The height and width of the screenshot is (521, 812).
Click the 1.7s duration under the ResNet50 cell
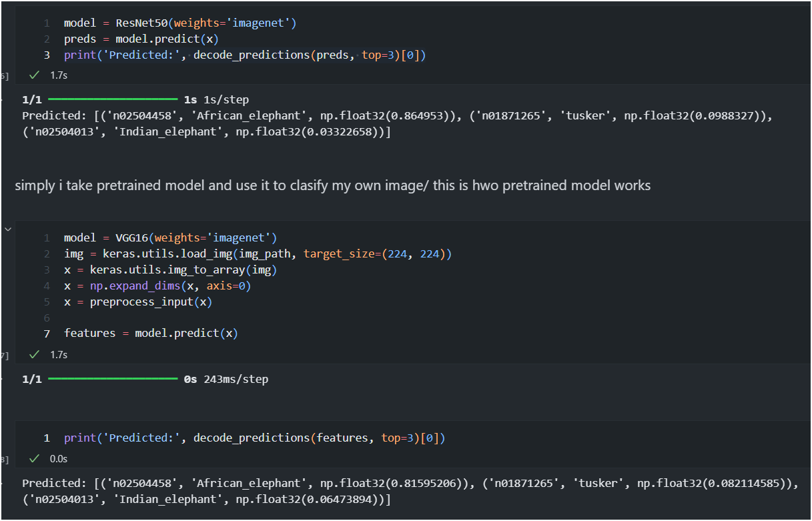tap(59, 75)
